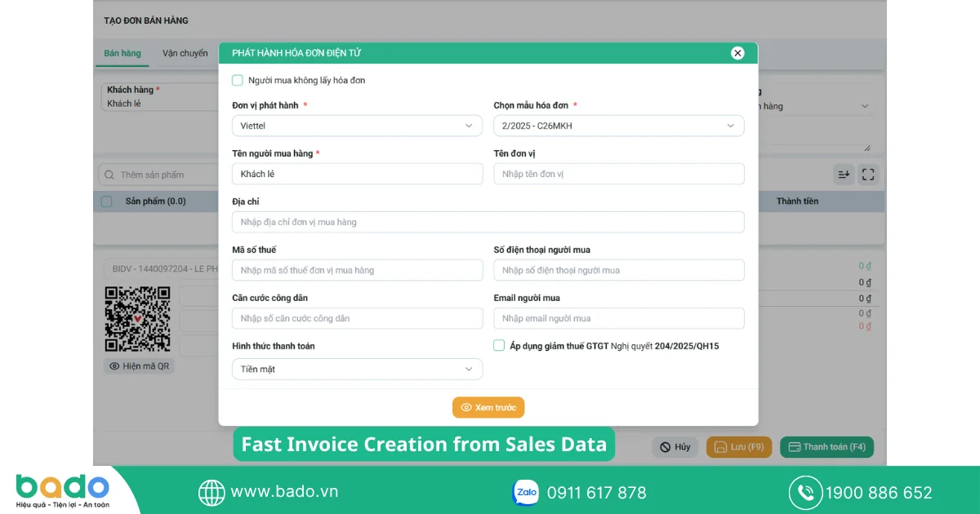Close the Phát hành hóa đơn điện tử dialog
Image resolution: width=980 pixels, height=514 pixels.
coord(737,53)
